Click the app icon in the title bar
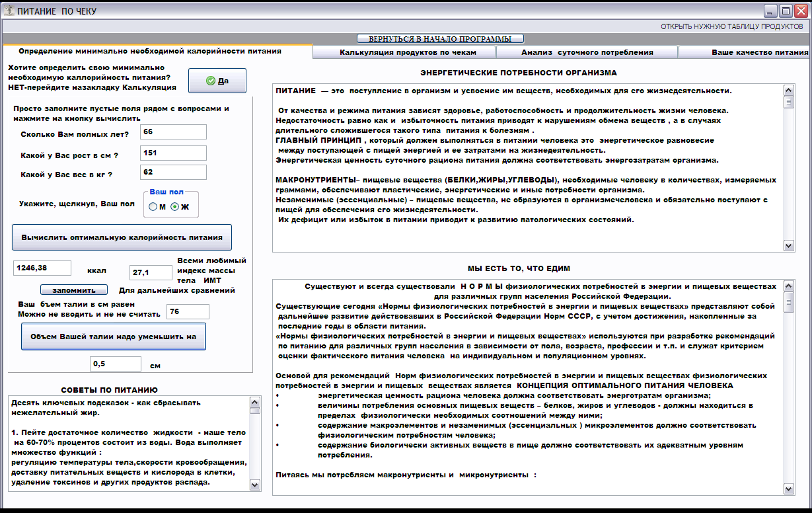This screenshot has height=513, width=812. [x=9, y=11]
